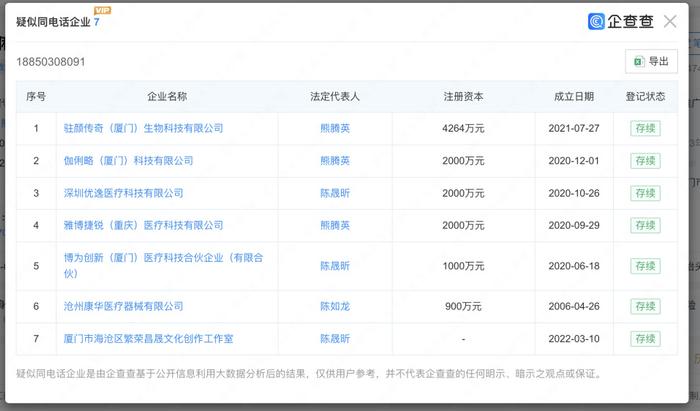Click the 导出 export button
Screen dimensions: 700x411
pos(651,62)
